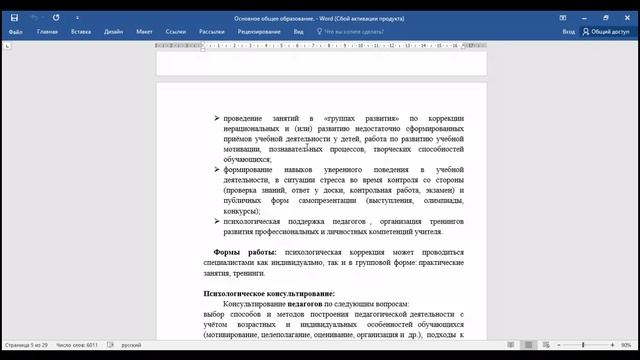640x360 pixels.
Task: Open the Ссылки tab
Action: tap(176, 32)
